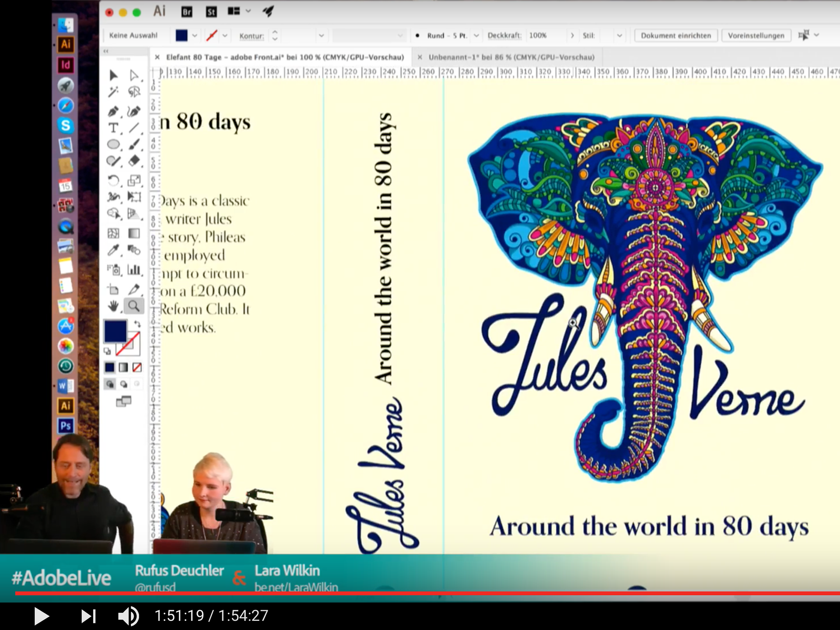
Task: Set paint mode to Gradient
Action: click(x=123, y=367)
